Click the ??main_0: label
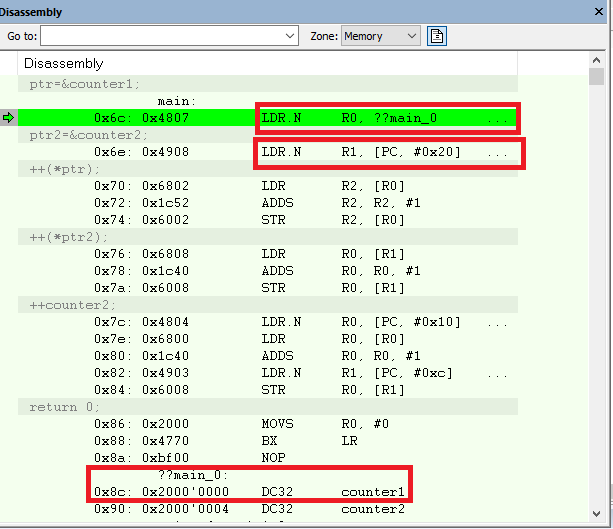The image size is (613, 529). click(x=193, y=475)
